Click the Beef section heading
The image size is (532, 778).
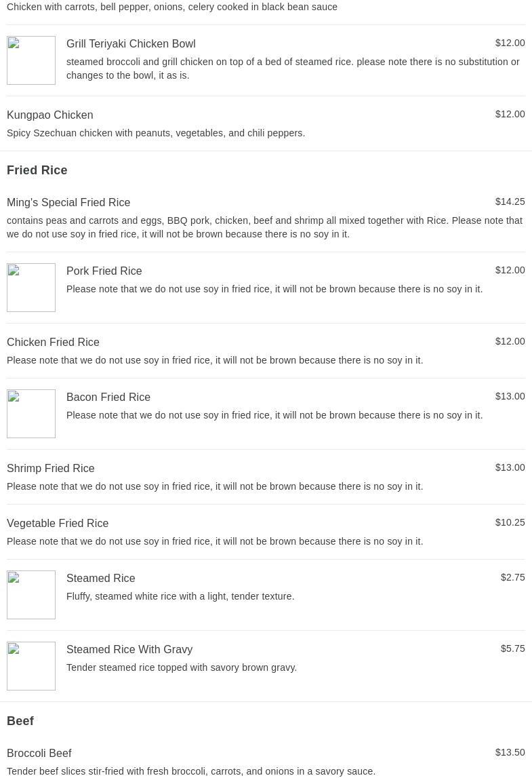click(x=20, y=721)
